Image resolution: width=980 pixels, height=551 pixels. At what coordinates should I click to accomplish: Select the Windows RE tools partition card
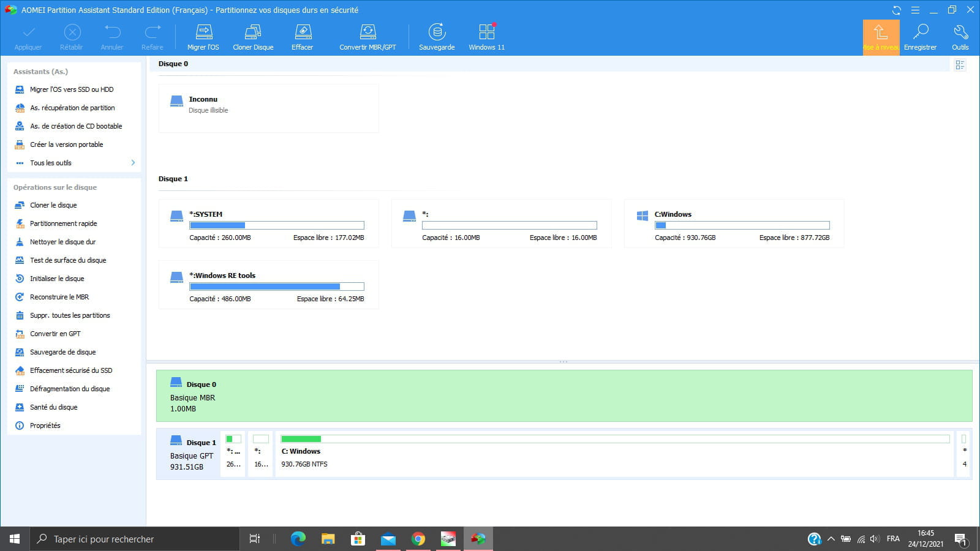(x=268, y=285)
